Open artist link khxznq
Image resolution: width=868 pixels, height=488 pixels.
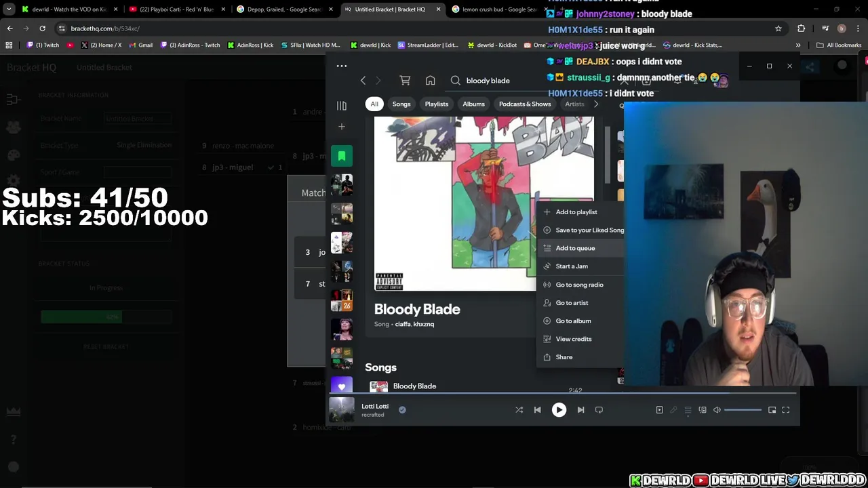coord(424,324)
